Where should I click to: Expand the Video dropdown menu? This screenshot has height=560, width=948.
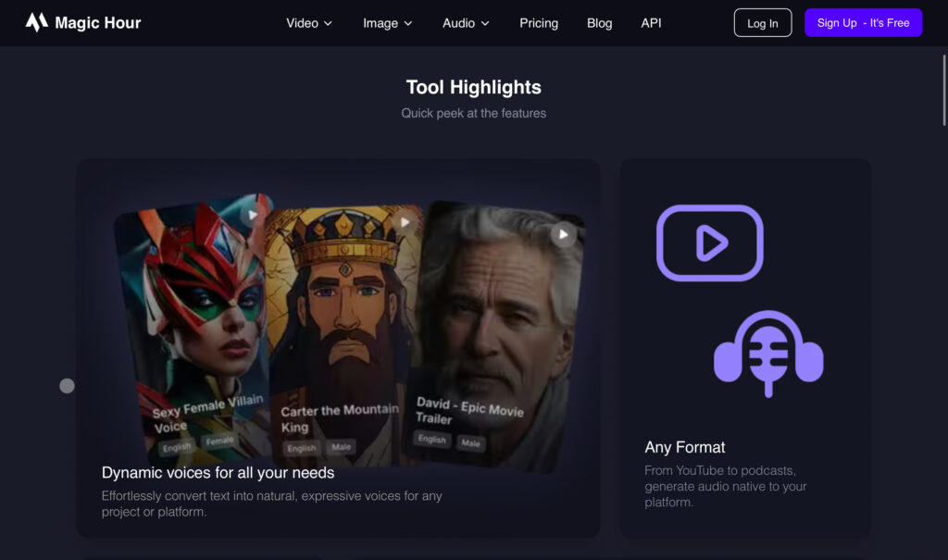tap(309, 23)
